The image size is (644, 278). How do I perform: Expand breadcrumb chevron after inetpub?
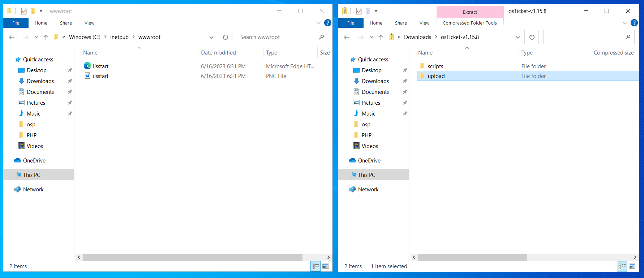click(133, 37)
